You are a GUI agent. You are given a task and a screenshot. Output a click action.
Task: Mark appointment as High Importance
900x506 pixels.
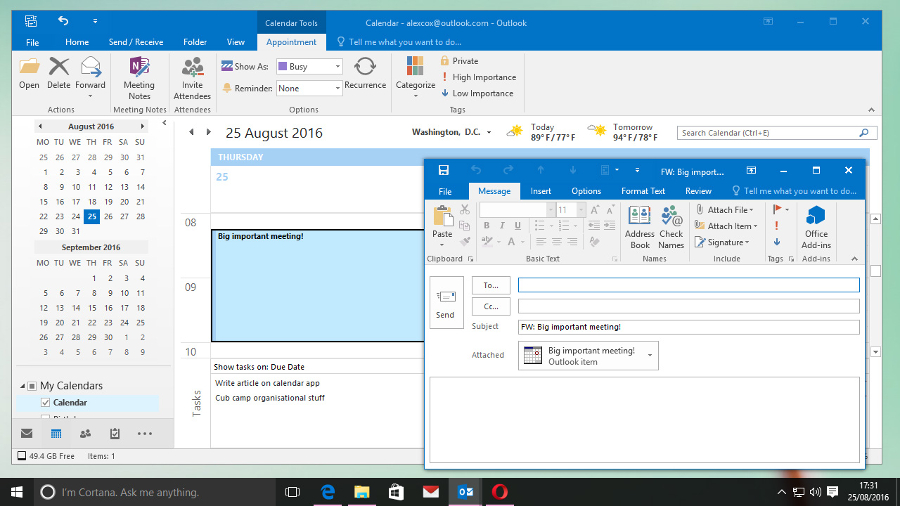pos(478,77)
